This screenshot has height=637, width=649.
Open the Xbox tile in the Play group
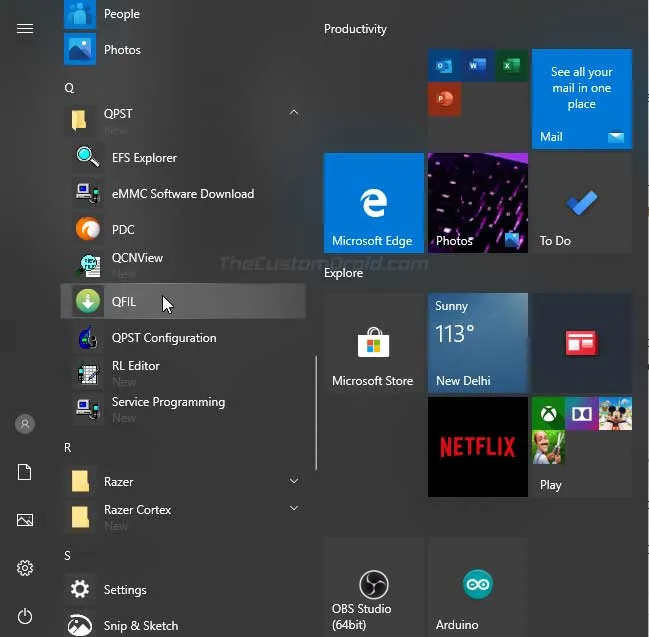tap(548, 413)
